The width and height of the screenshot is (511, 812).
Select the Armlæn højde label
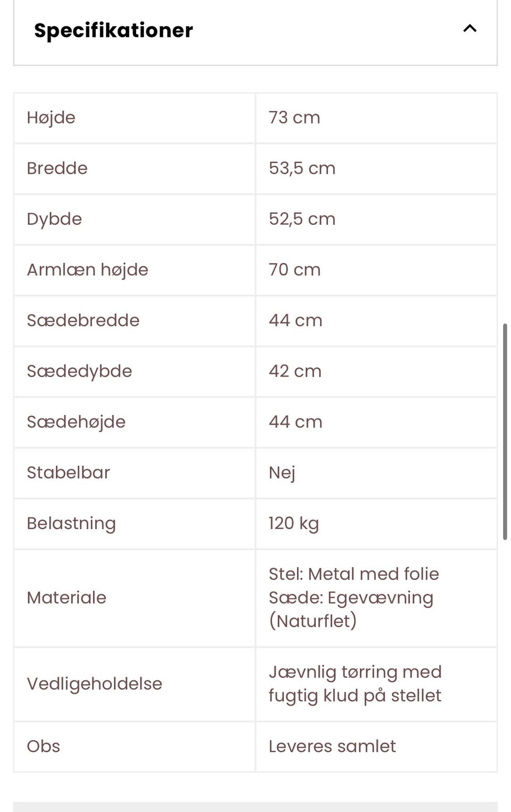click(87, 270)
